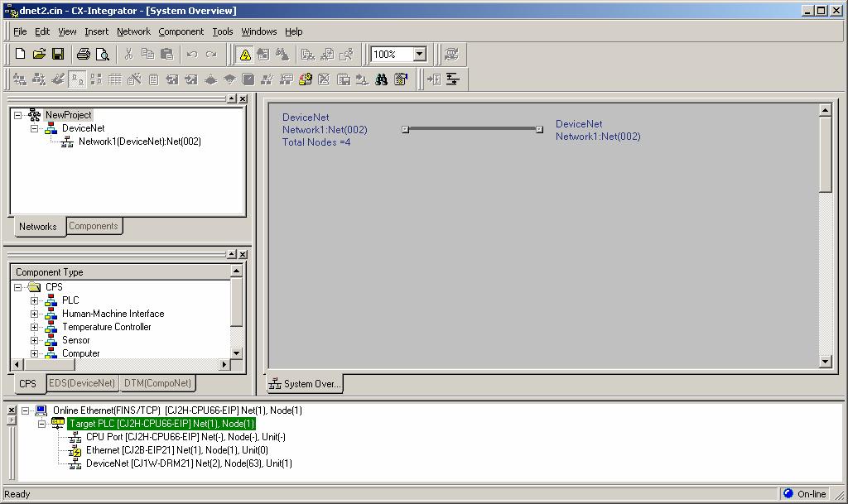
Task: Click the red and yellow network device icon
Action: click(306, 80)
